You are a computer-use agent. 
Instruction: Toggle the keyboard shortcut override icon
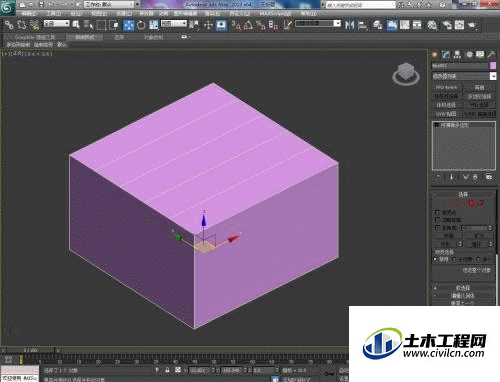coord(221,25)
